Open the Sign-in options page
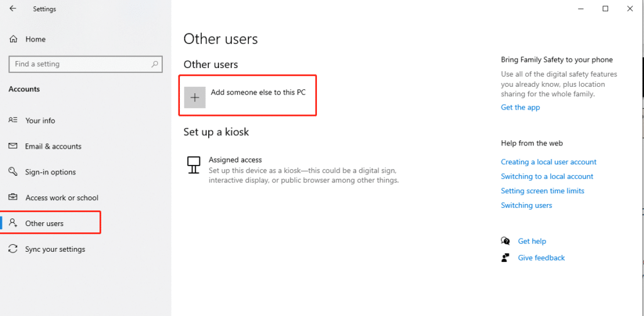Screen dimensions: 644x316 point(50,172)
